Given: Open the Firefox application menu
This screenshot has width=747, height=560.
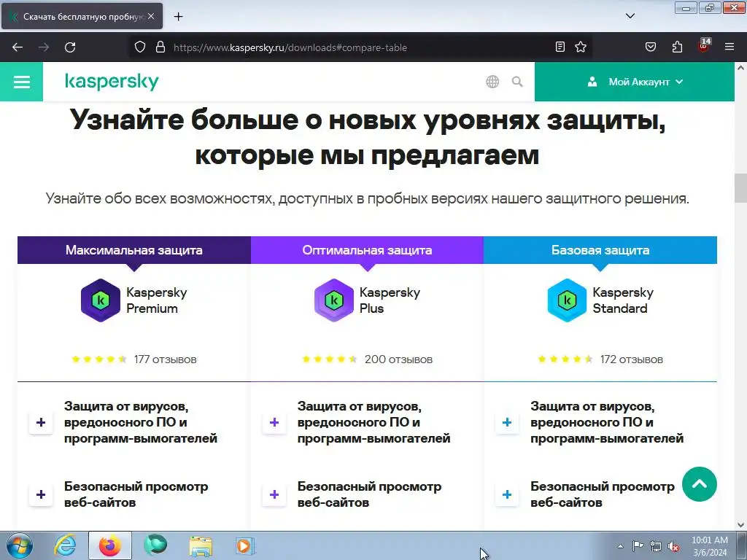Looking at the screenshot, I should pos(729,47).
